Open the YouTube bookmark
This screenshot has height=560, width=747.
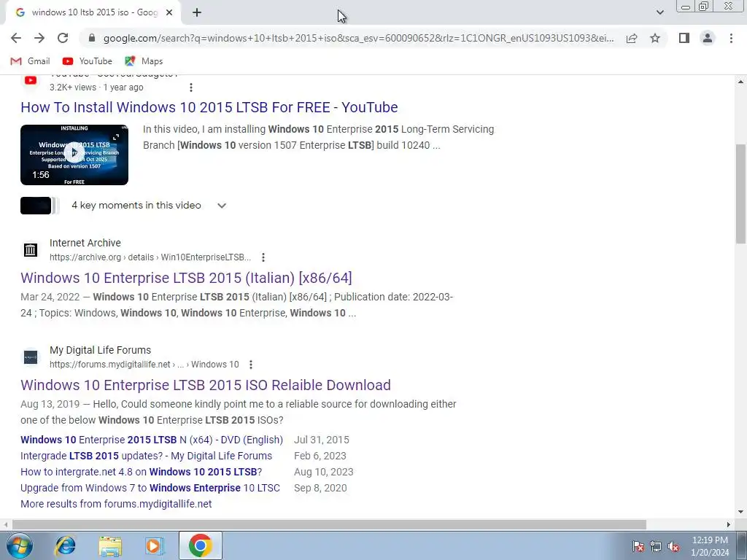88,61
